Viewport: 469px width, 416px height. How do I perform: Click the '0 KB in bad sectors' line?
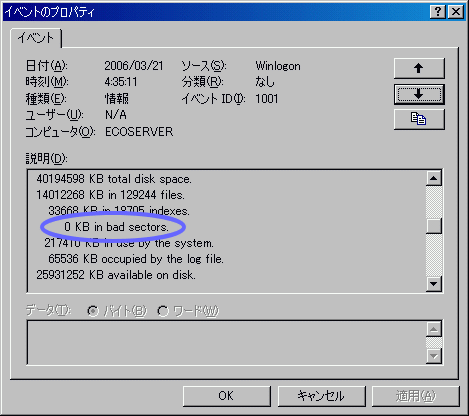coord(116,227)
